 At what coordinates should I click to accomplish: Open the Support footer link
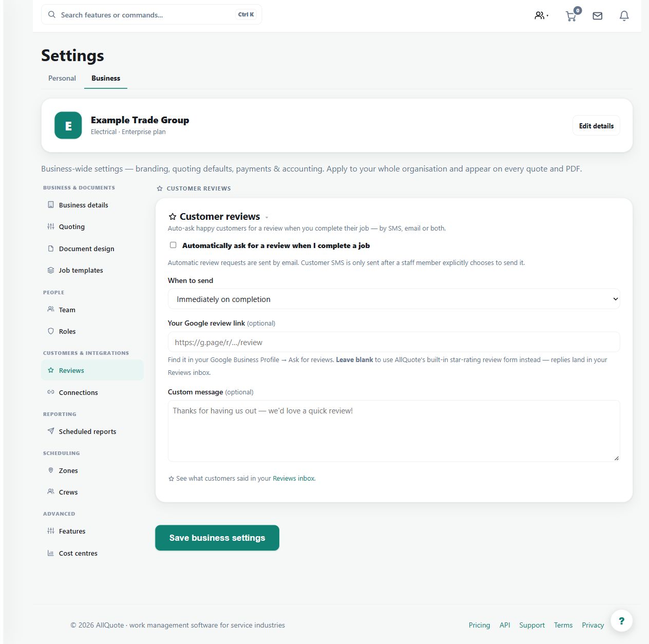point(532,625)
